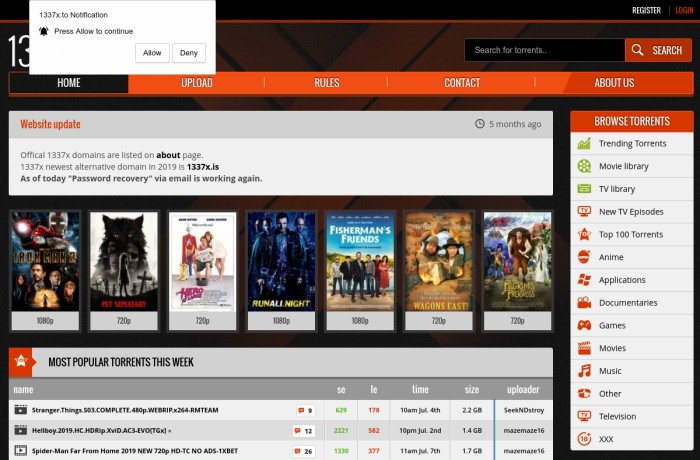The height and width of the screenshot is (460, 700).
Task: Open the 9 comments badge on Stranger Things
Action: pos(306,410)
